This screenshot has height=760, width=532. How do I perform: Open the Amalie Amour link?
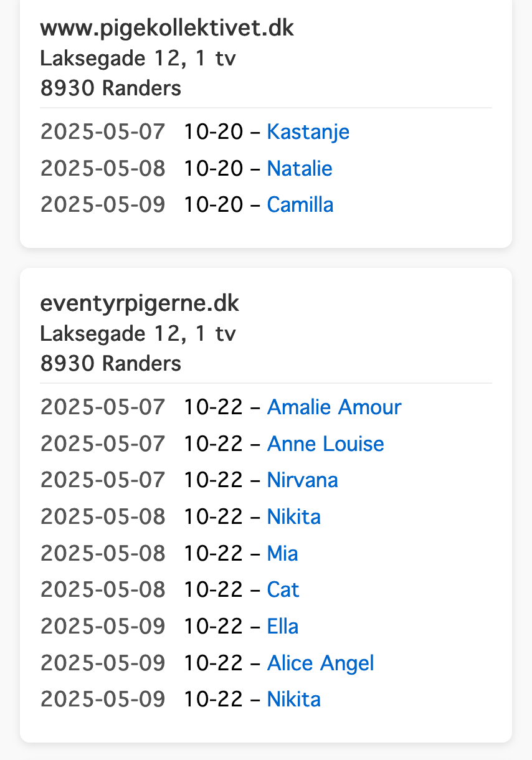334,407
